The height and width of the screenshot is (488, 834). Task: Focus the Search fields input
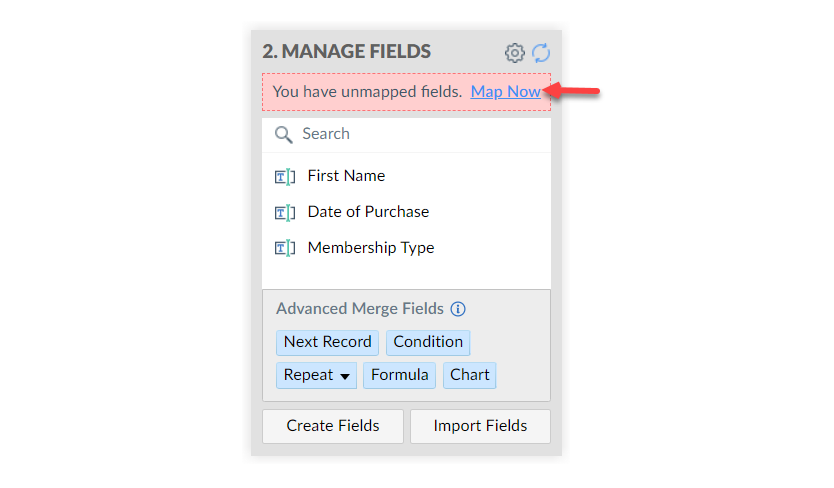[x=406, y=134]
